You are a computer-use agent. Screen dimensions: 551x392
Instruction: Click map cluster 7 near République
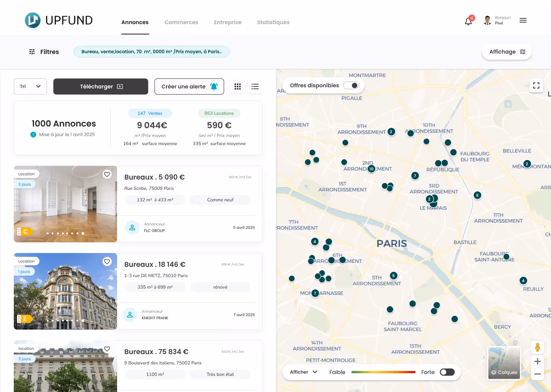(415, 176)
